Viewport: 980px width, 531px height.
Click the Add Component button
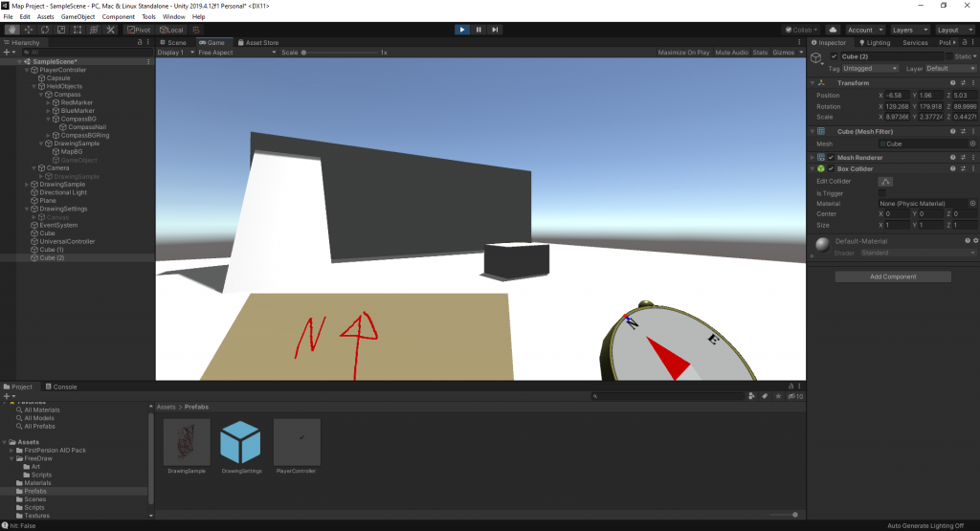point(893,277)
